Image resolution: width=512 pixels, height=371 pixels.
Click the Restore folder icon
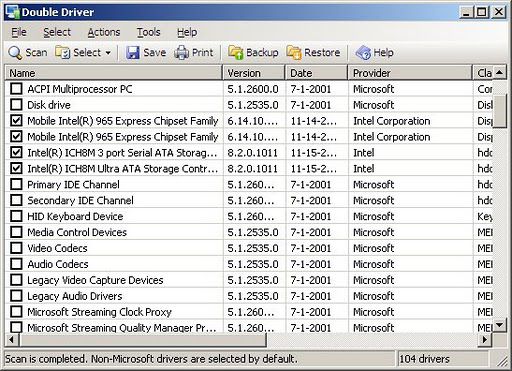point(294,53)
